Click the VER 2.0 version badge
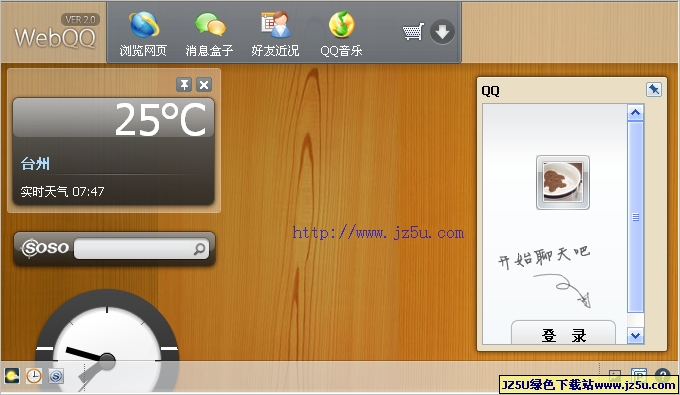Viewport: 680px width, 395px height. point(80,20)
